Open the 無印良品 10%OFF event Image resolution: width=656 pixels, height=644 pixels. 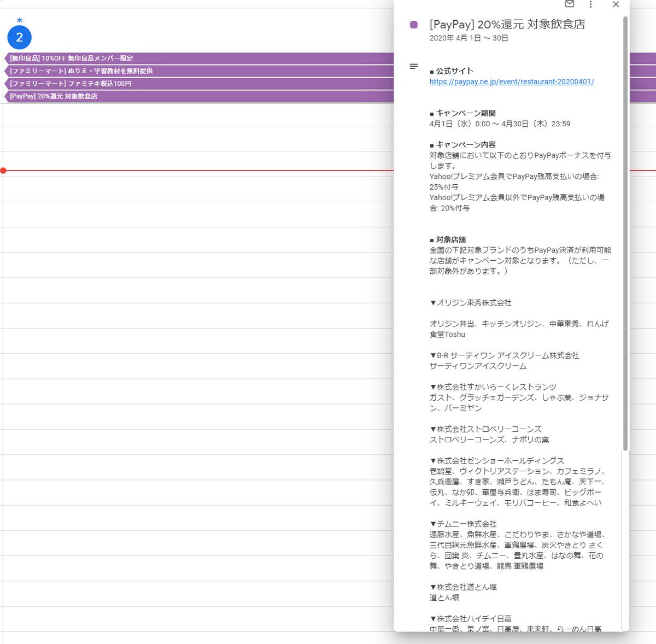click(x=200, y=58)
